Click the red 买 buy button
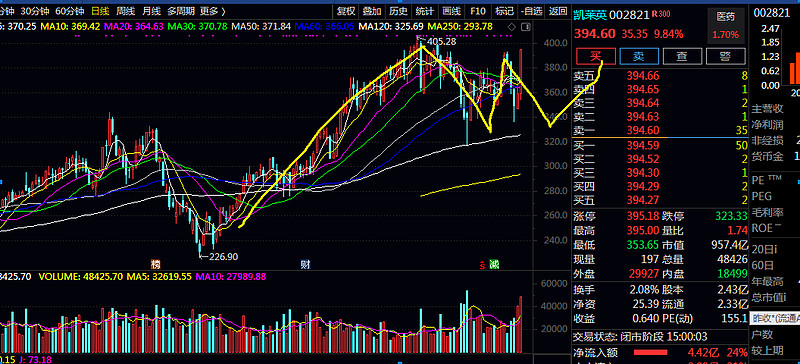The height and width of the screenshot is (364, 800). (x=595, y=57)
